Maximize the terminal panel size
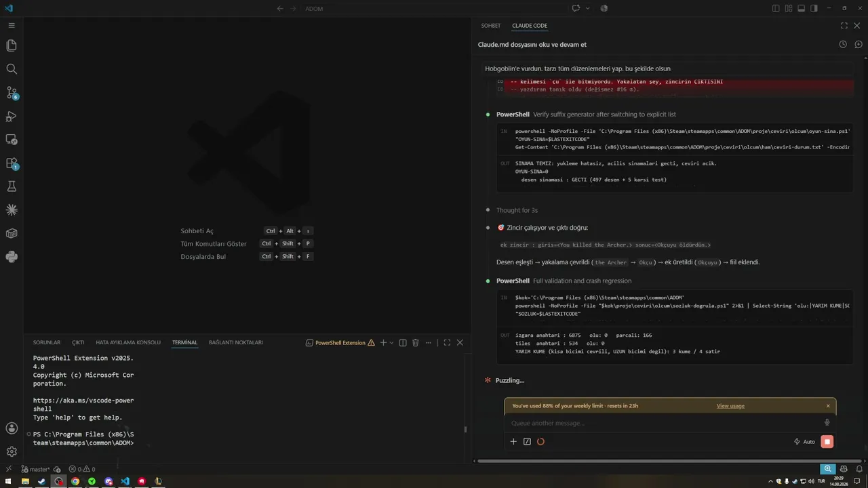The height and width of the screenshot is (488, 868). [447, 343]
